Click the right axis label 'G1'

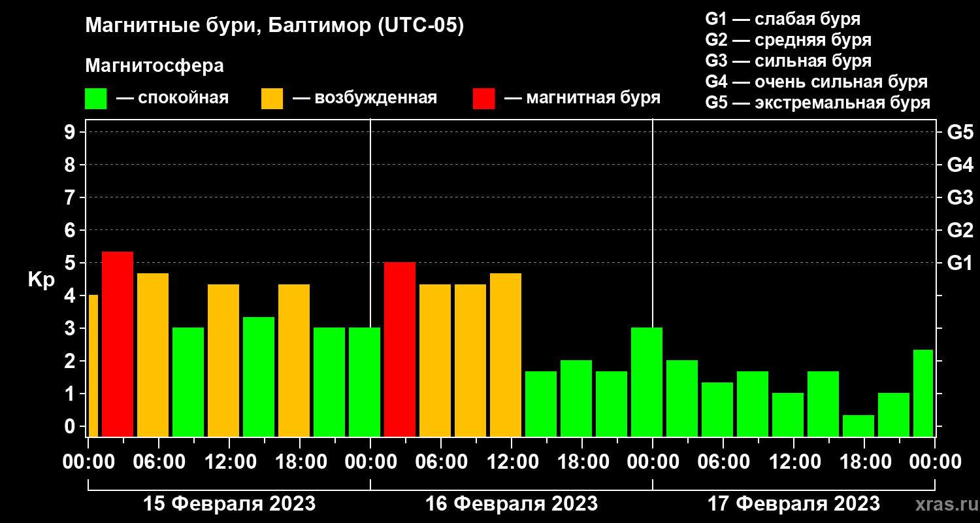[960, 263]
